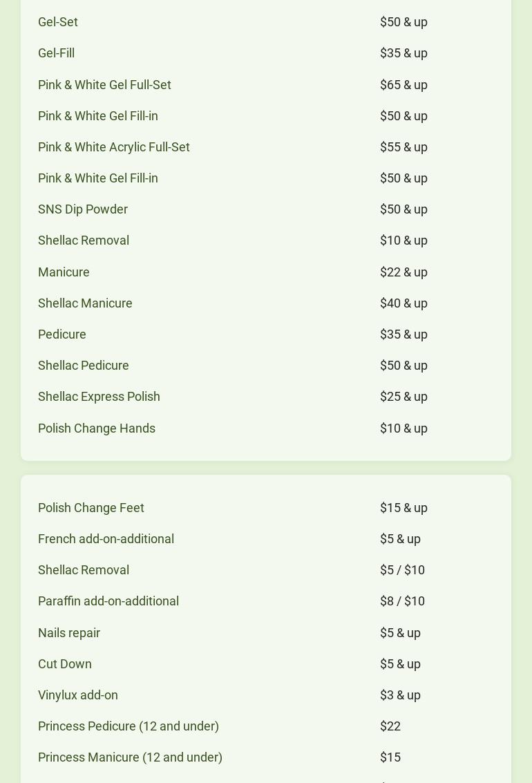Viewport: 532px width, 783px height.
Task: Click the Vinylux add-on item
Action: [78, 695]
